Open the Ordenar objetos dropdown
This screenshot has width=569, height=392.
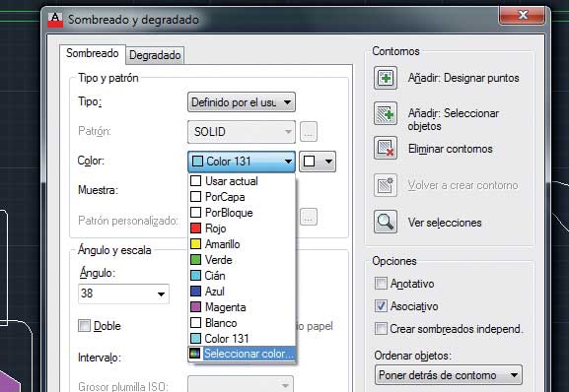449,375
